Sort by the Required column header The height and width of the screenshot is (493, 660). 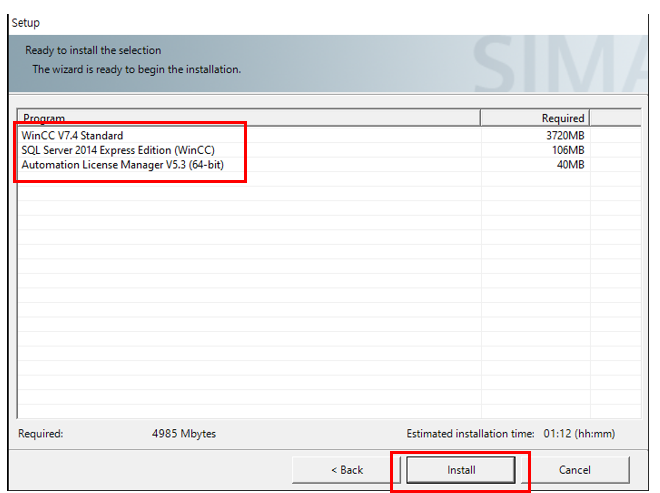point(535,117)
